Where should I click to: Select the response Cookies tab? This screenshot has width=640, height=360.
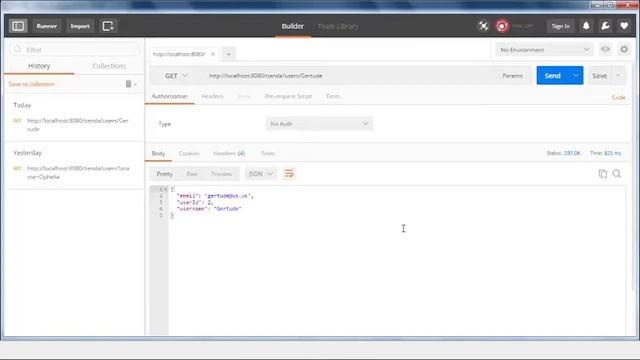[x=189, y=153]
